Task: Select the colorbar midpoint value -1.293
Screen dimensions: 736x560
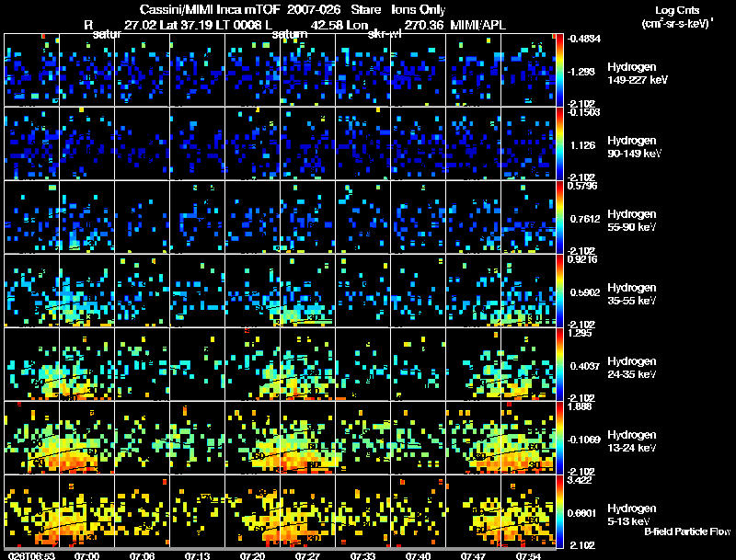Action: [x=582, y=72]
